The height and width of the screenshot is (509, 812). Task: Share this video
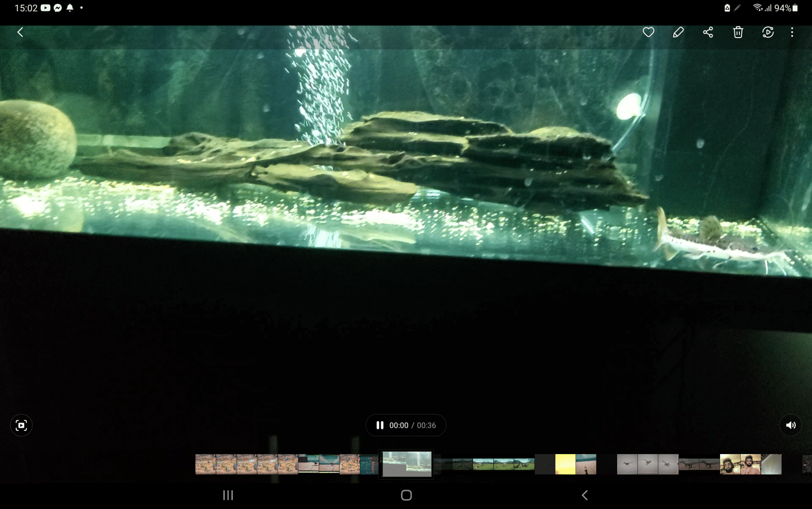click(708, 33)
